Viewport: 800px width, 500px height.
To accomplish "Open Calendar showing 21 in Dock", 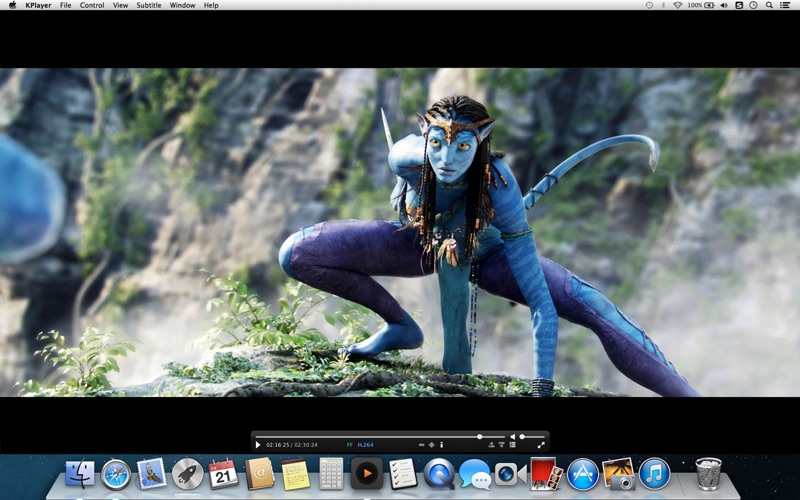I will point(223,474).
